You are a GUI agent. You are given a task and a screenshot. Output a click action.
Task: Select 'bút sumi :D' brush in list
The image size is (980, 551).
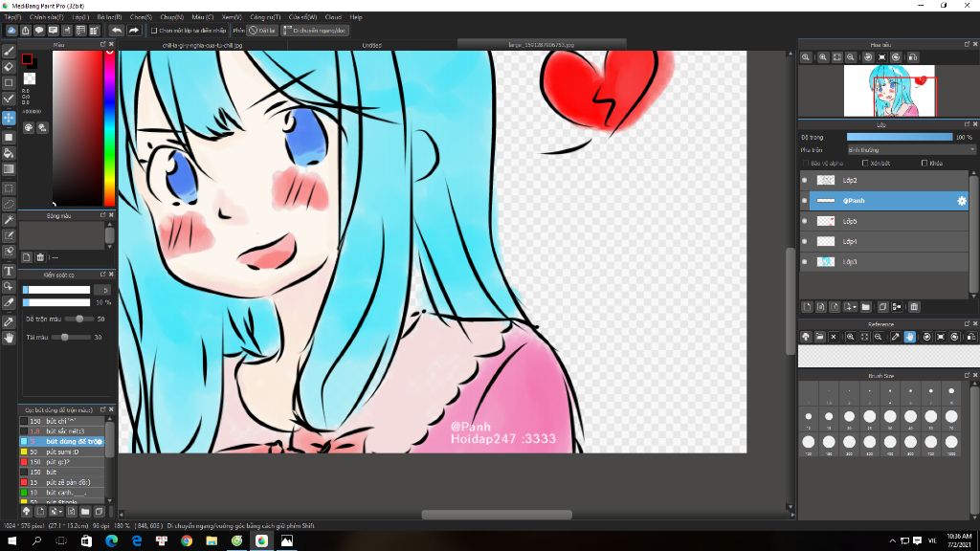tap(62, 452)
